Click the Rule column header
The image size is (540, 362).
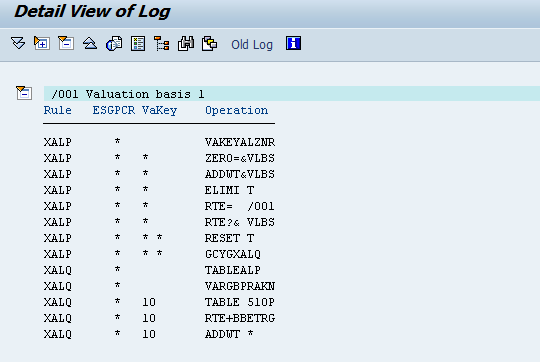coord(58,110)
